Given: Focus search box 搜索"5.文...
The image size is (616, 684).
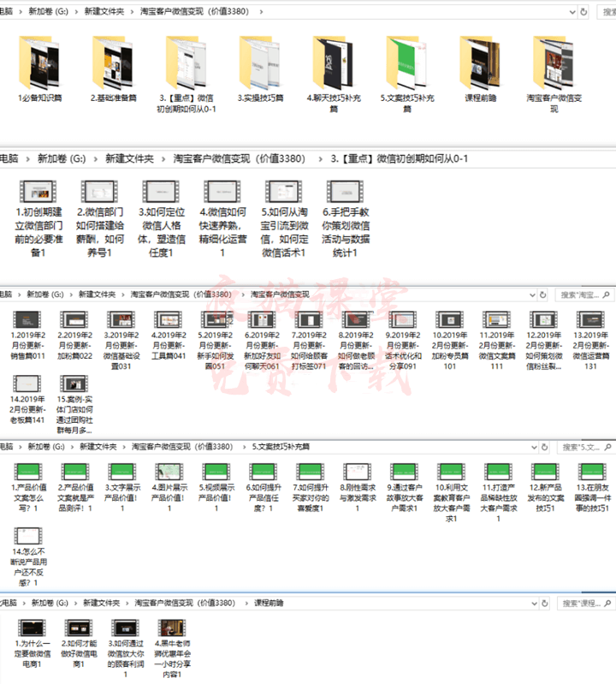Looking at the screenshot, I should [586, 447].
